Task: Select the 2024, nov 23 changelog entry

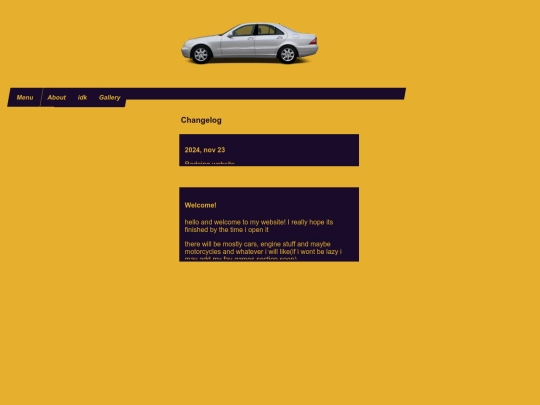Action: click(x=205, y=150)
